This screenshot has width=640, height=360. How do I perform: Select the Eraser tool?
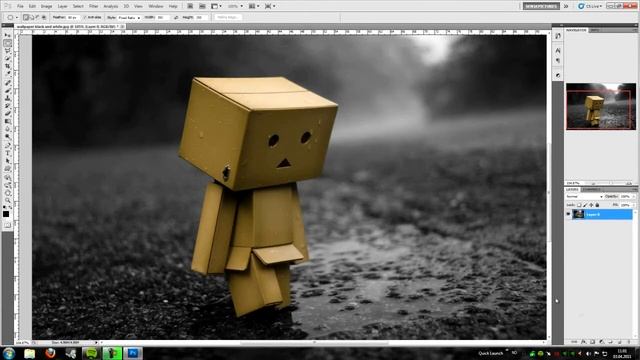7,114
